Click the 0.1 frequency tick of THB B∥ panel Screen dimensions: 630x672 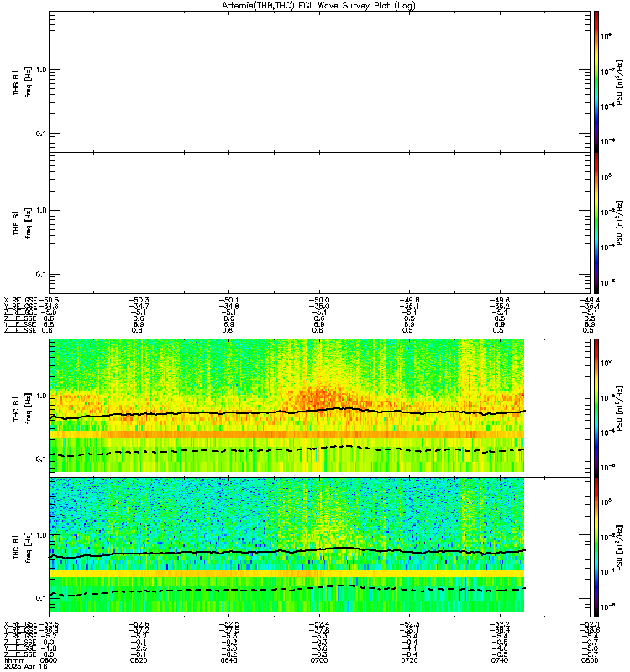(41, 274)
